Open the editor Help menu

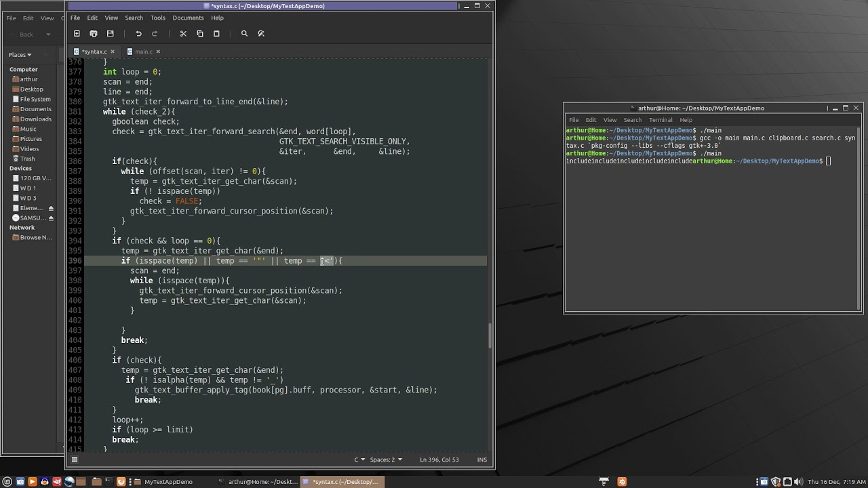(217, 18)
